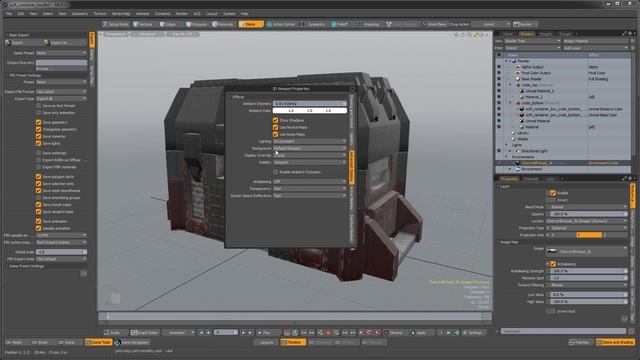Click the Palettes button at bottom right
The width and height of the screenshot is (640, 360).
(580, 342)
